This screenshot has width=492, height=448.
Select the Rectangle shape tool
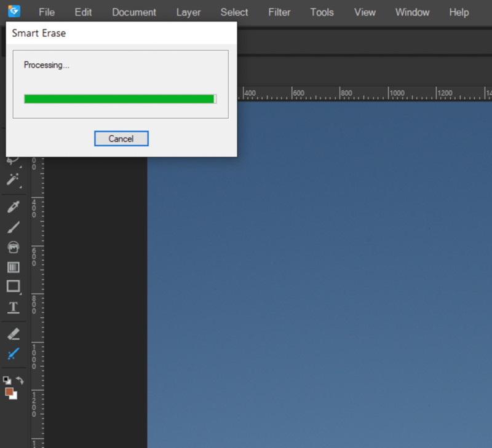pos(13,286)
